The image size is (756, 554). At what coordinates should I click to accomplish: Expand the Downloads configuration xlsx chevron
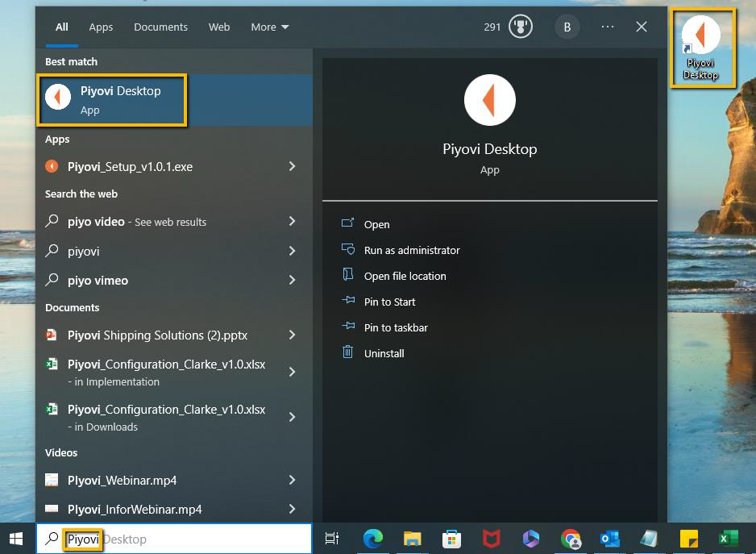292,418
